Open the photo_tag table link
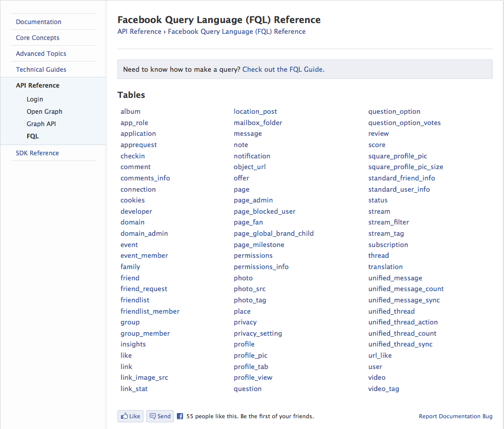This screenshot has width=504, height=429. (250, 300)
